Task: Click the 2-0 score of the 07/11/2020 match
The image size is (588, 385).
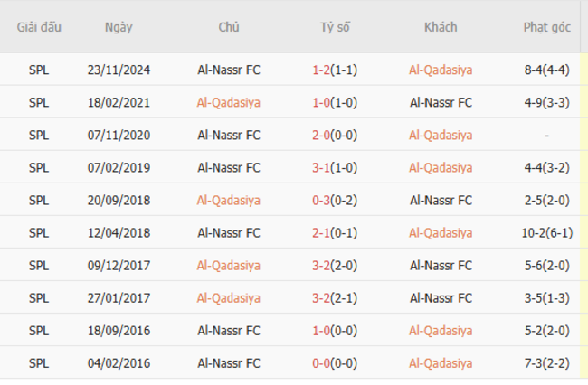Action: tap(321, 135)
